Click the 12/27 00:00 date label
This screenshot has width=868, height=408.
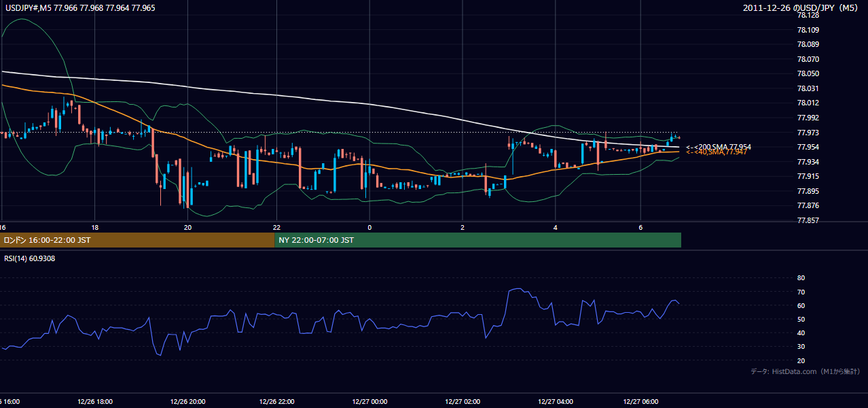coord(369,402)
